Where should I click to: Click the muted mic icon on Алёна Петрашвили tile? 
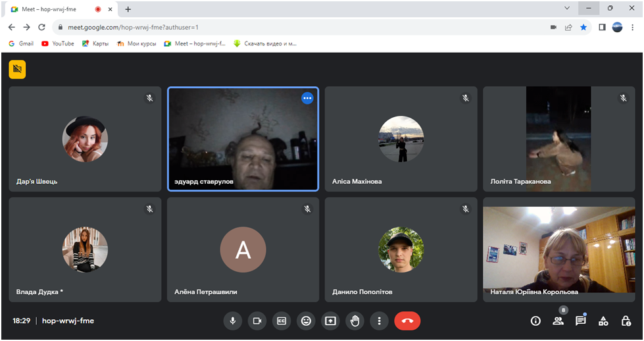click(308, 209)
